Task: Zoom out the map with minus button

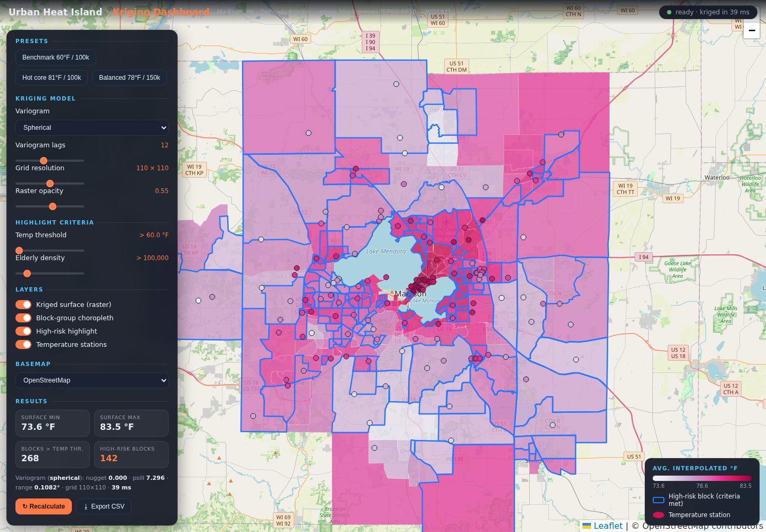Action: click(751, 30)
